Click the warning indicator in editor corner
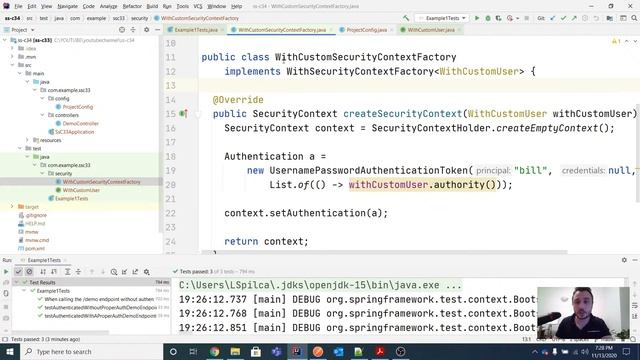The height and width of the screenshot is (360, 640). tap(616, 41)
